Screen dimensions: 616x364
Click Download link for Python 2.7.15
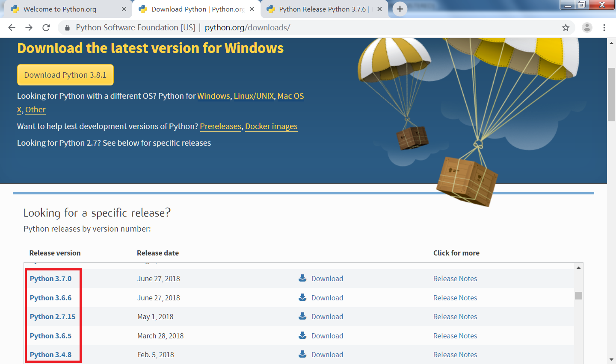pos(327,317)
